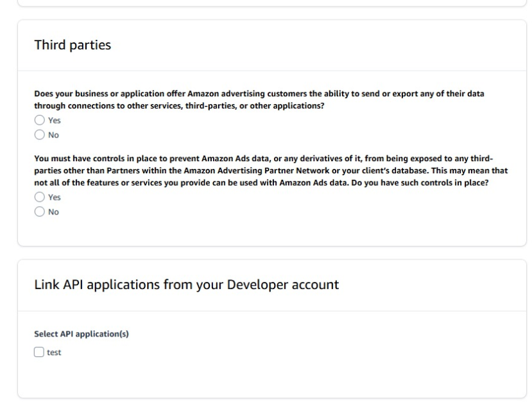Click the Yes label text under controls question

point(55,197)
